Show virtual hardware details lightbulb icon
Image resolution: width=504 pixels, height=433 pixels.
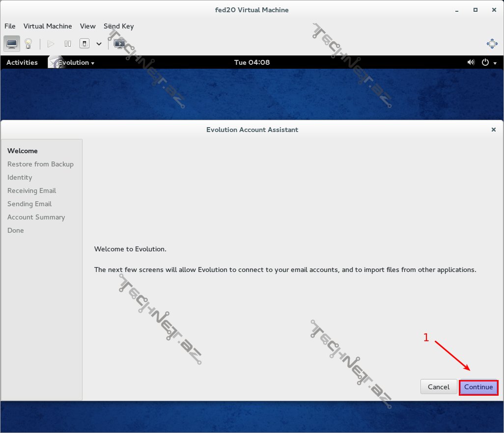tap(28, 44)
